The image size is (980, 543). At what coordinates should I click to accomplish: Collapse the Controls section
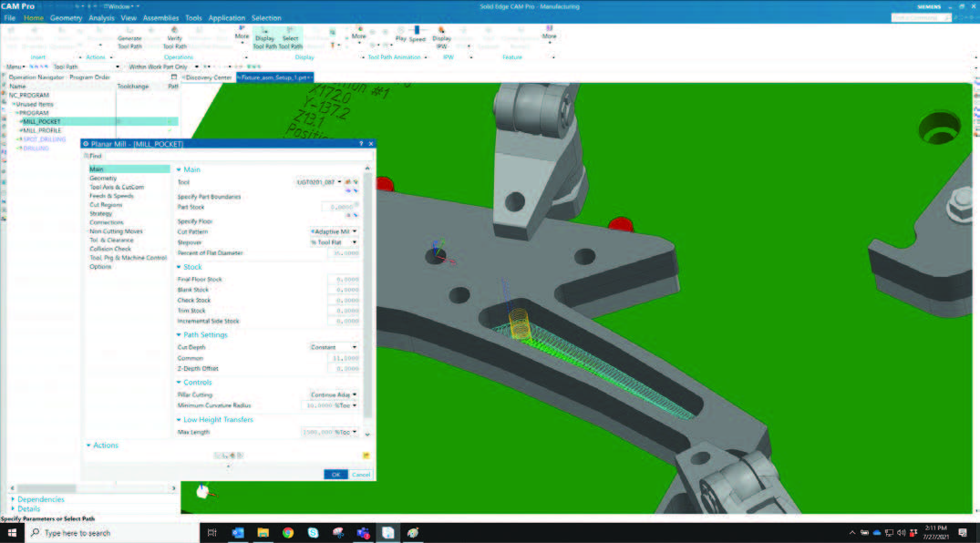coord(179,383)
